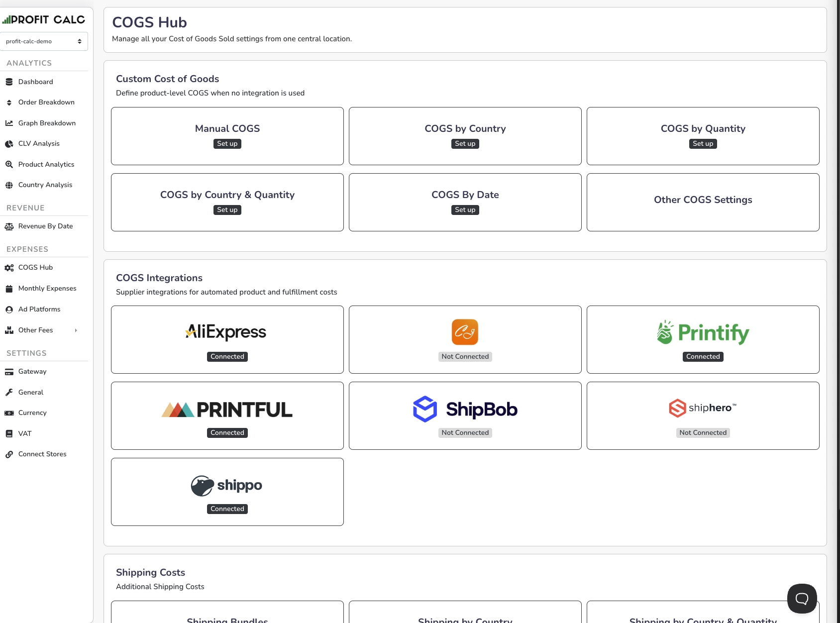This screenshot has height=623, width=840.
Task: Click Set up under COGS by Quantity
Action: coord(703,144)
